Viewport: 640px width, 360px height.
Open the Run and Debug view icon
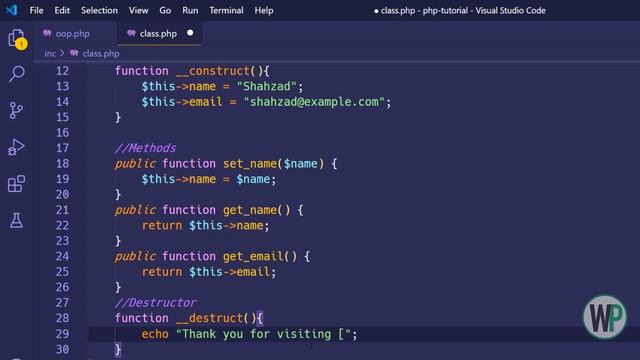[x=16, y=147]
